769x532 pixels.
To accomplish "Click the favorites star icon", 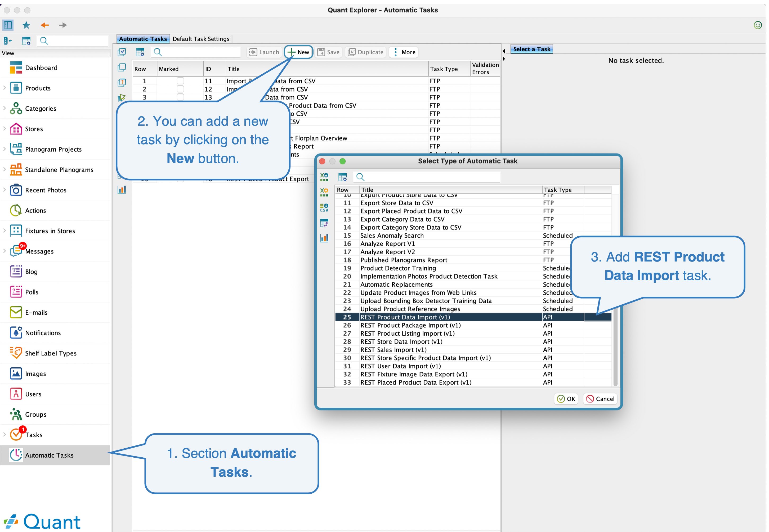I will (x=26, y=25).
